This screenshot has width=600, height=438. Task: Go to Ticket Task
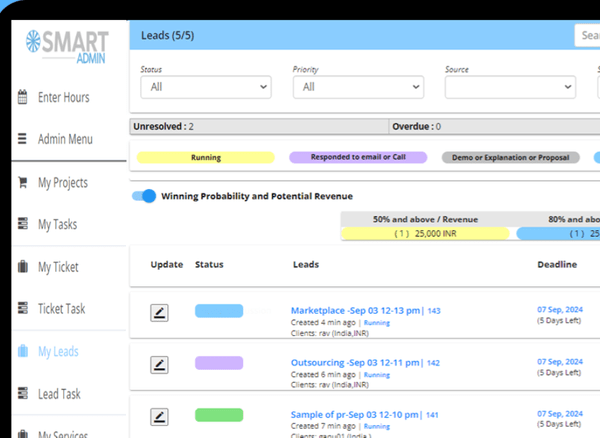tap(62, 308)
